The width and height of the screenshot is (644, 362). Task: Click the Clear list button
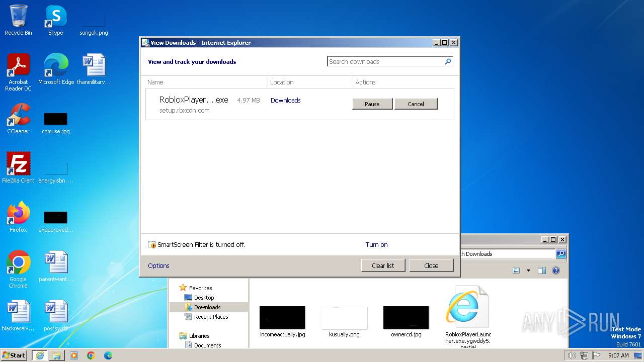(x=383, y=265)
